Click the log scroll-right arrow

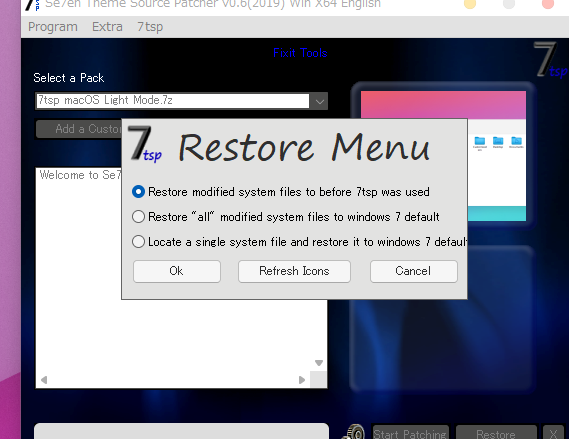click(302, 380)
